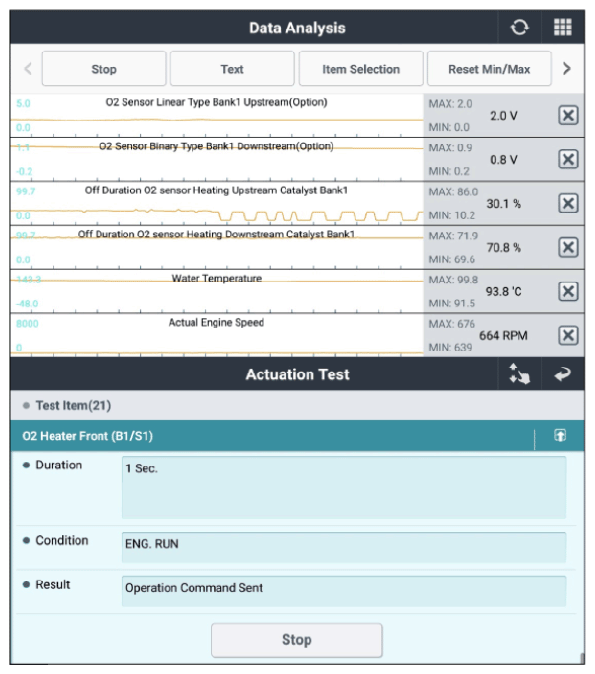Click the Duration field showing 1 Sec.

344,487
